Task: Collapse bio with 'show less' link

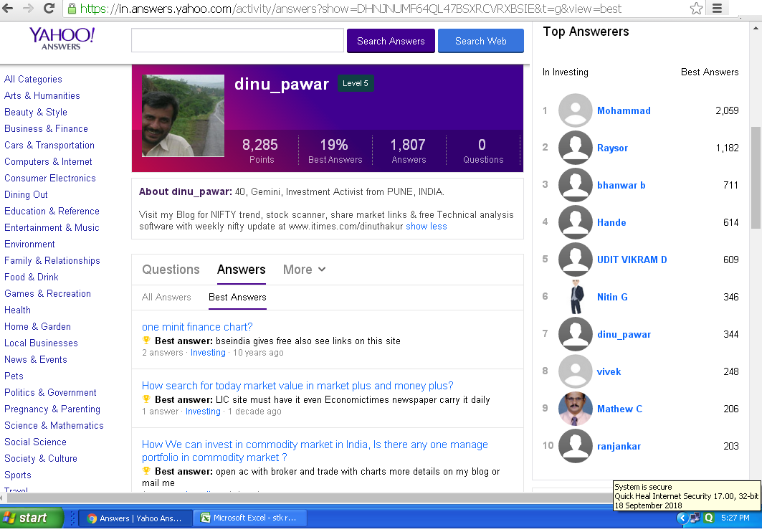Action: pos(426,227)
